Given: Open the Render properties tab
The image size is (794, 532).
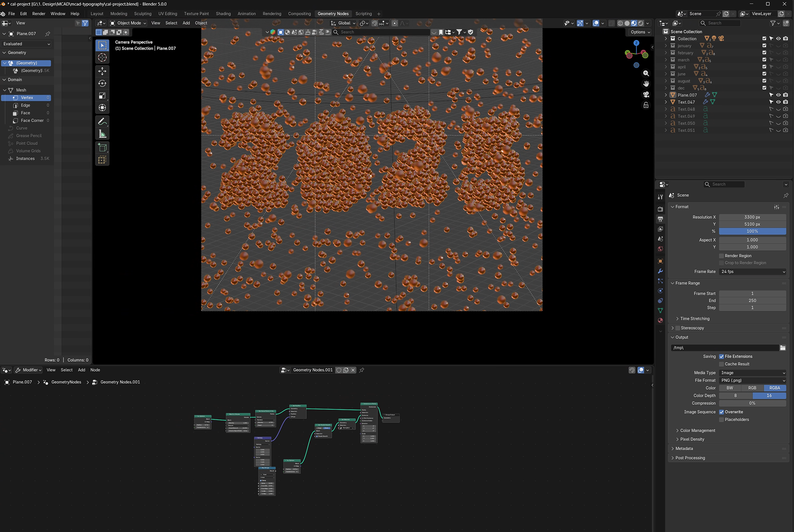Looking at the screenshot, I should pos(660,209).
